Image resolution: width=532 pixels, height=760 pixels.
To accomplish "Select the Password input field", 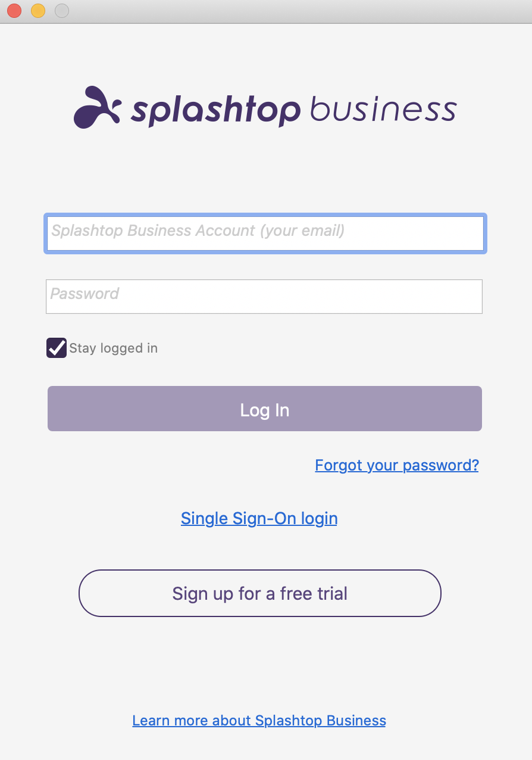I will click(x=265, y=296).
